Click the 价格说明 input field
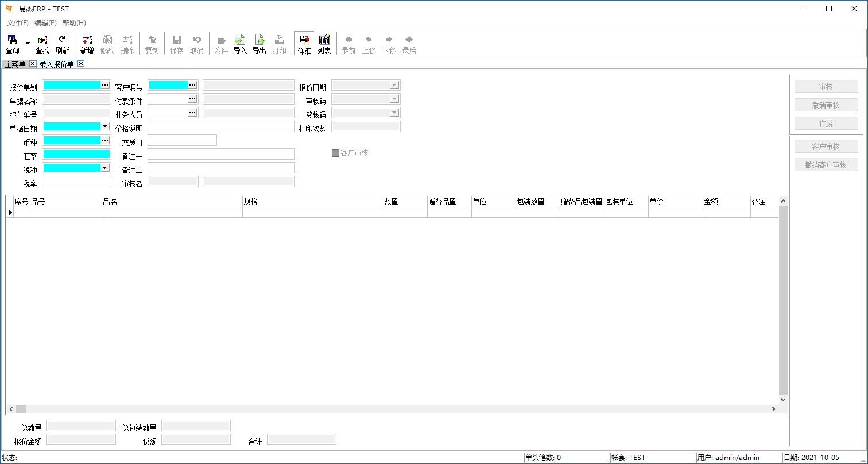 [x=221, y=127]
